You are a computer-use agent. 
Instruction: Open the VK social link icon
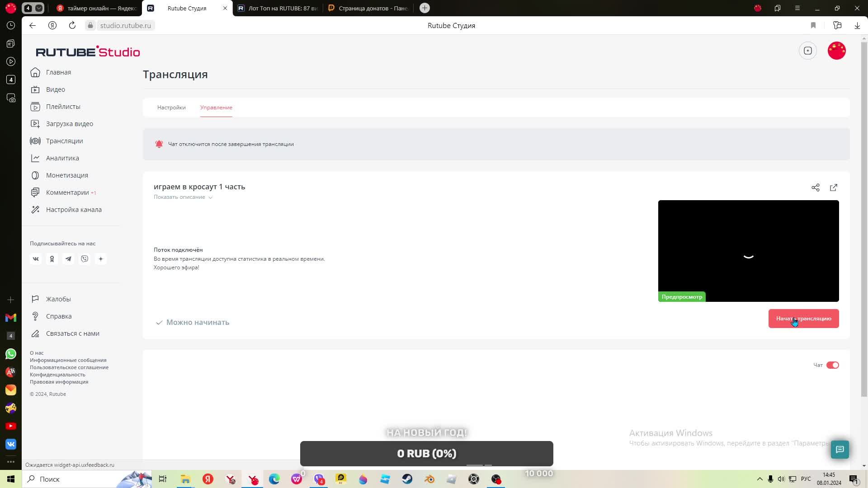point(36,259)
